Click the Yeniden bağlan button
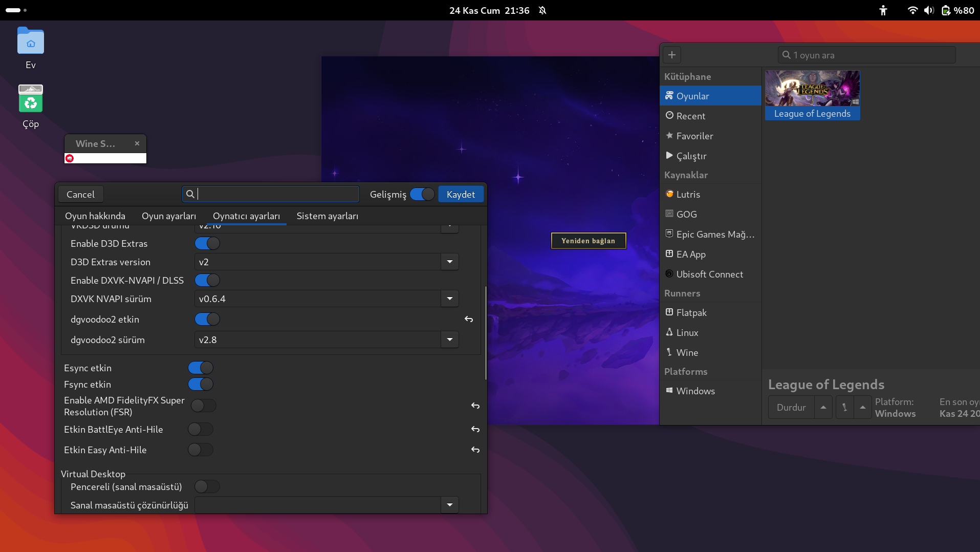Image resolution: width=980 pixels, height=552 pixels. pos(588,241)
